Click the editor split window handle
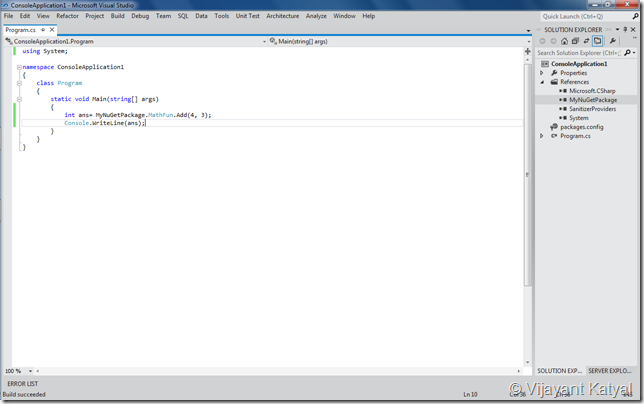The width and height of the screenshot is (644, 404). pyautogui.click(x=528, y=51)
